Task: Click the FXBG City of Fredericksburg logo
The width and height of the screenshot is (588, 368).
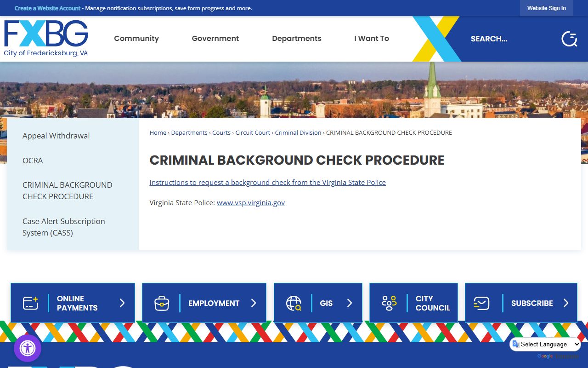Action: click(x=46, y=39)
